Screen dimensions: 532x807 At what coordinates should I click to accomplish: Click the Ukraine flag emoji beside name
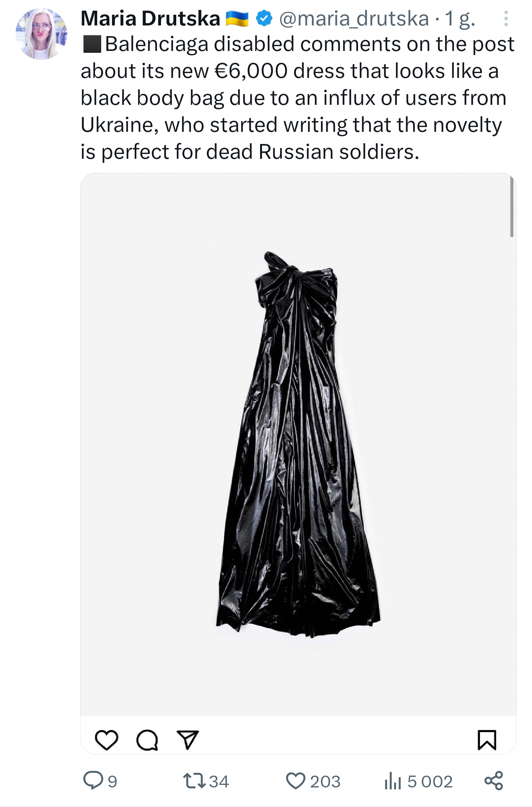(x=237, y=19)
